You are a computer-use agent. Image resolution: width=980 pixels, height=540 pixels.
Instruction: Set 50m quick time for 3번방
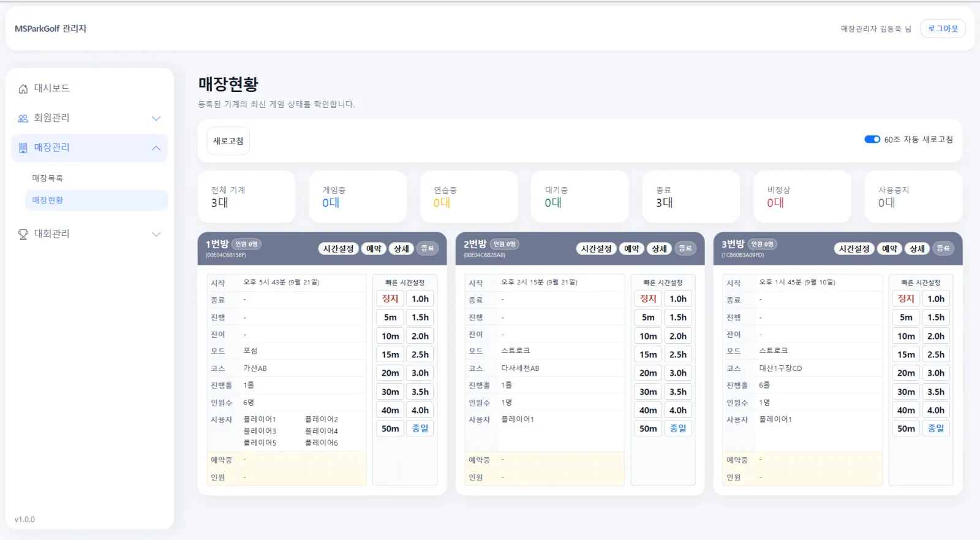[906, 428]
